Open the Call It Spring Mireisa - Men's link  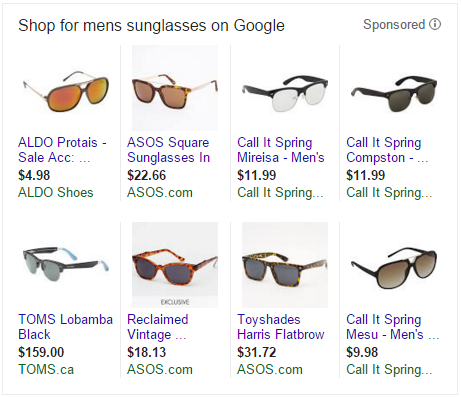pos(281,150)
